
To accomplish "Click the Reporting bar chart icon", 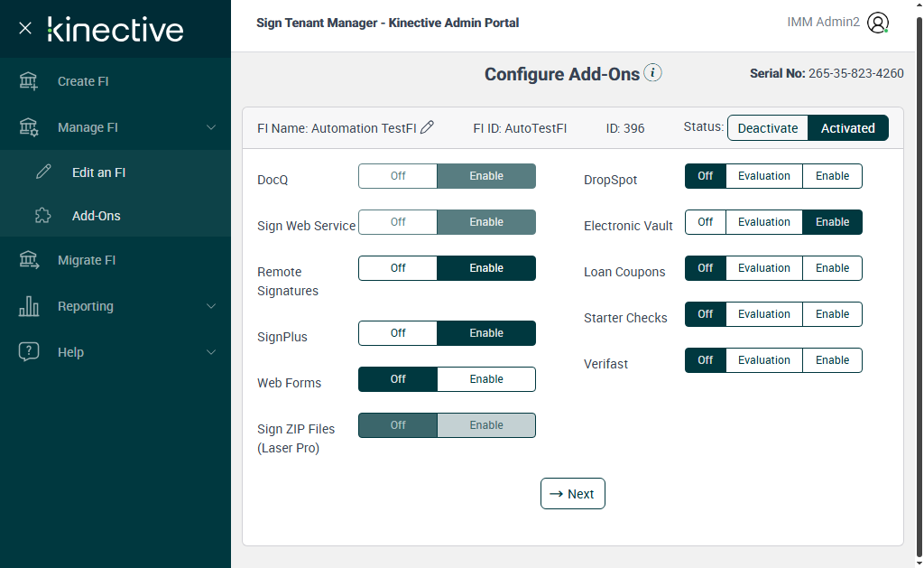I will [28, 305].
